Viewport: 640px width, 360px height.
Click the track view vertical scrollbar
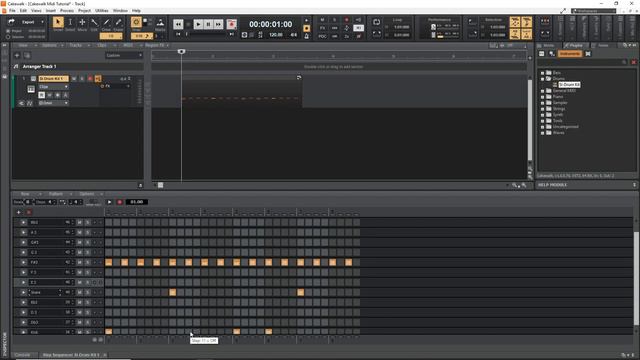[530, 120]
